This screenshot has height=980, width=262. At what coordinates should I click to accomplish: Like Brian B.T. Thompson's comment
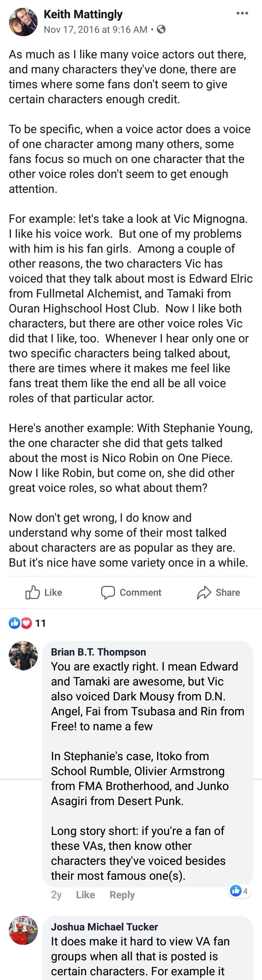click(86, 895)
